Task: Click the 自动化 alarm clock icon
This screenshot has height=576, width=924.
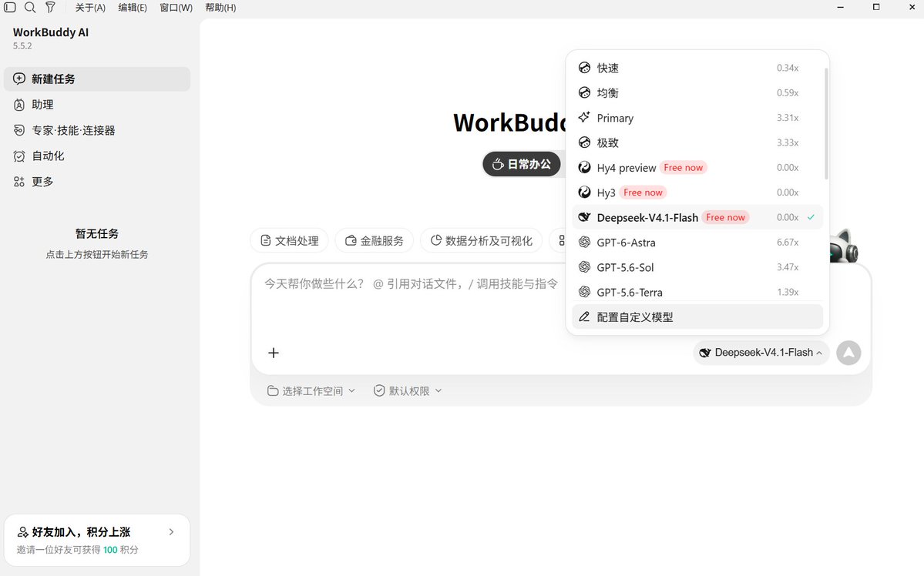Action: click(19, 156)
